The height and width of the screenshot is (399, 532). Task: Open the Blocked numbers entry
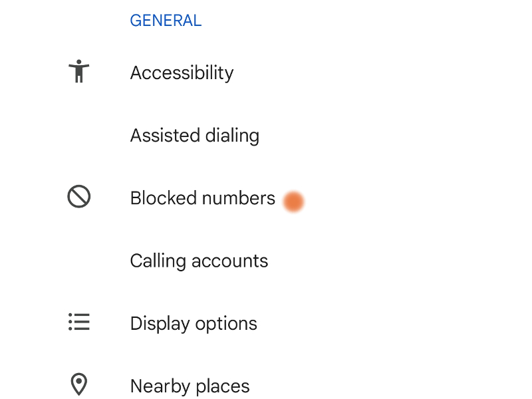[x=266, y=198]
